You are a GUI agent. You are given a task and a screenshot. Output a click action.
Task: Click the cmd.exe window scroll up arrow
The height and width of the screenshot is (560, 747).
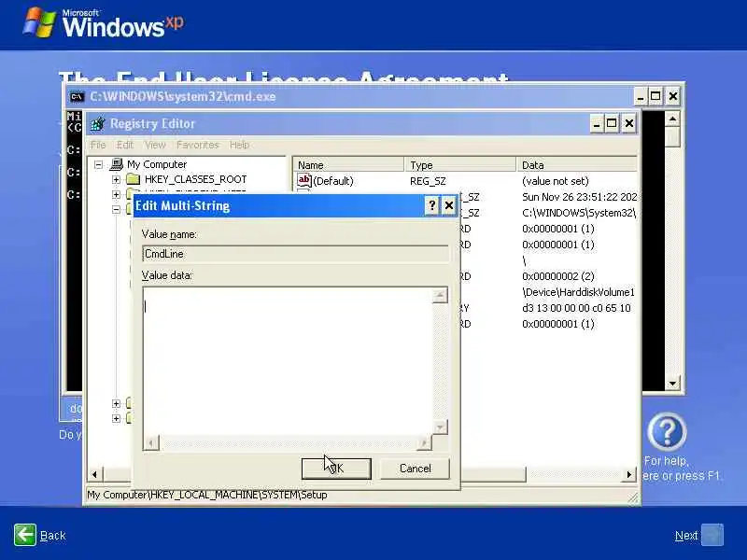tap(672, 119)
